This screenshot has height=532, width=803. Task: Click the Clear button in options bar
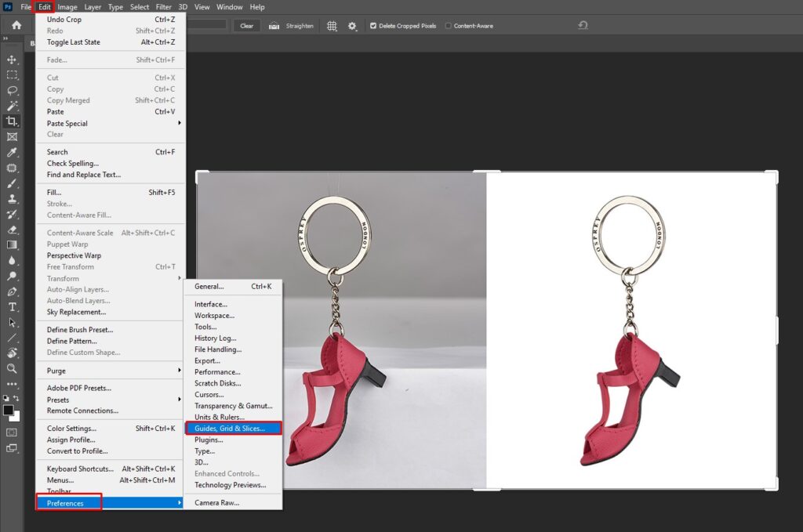(x=245, y=25)
